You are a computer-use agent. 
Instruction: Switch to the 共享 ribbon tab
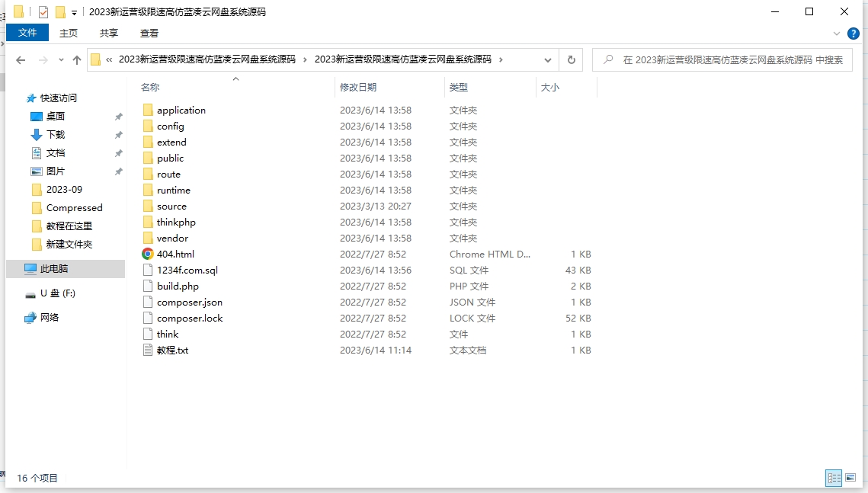[108, 34]
